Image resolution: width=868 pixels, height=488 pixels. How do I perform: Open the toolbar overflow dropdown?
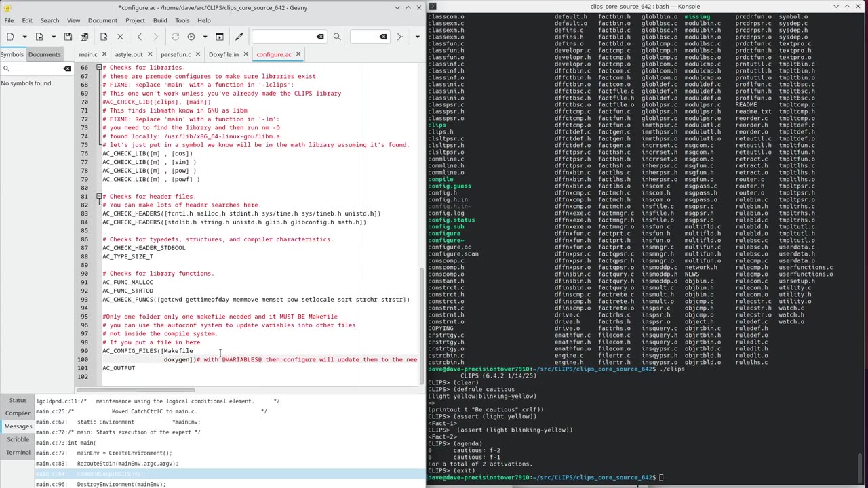pyautogui.click(x=417, y=37)
